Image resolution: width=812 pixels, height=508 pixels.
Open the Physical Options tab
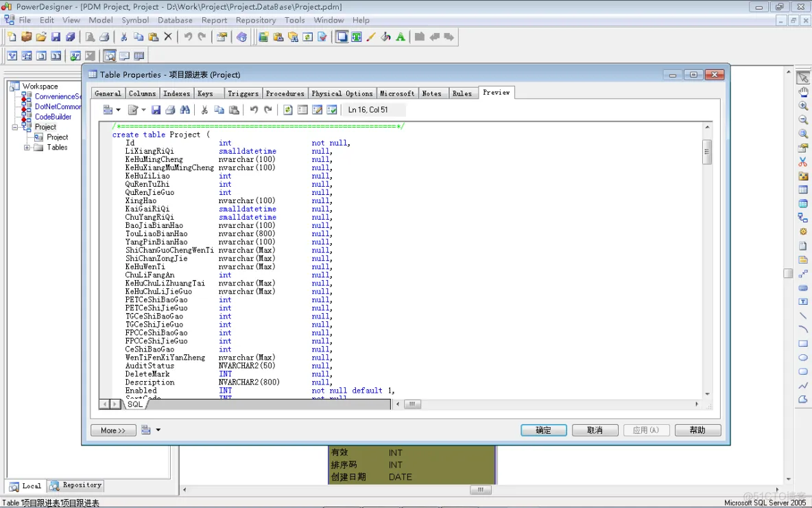[342, 93]
